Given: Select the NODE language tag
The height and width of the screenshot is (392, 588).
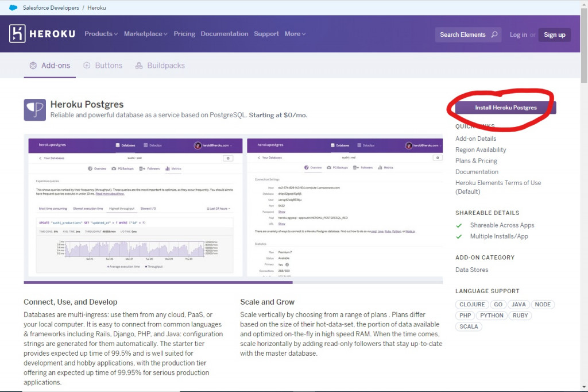Looking at the screenshot, I should (543, 305).
